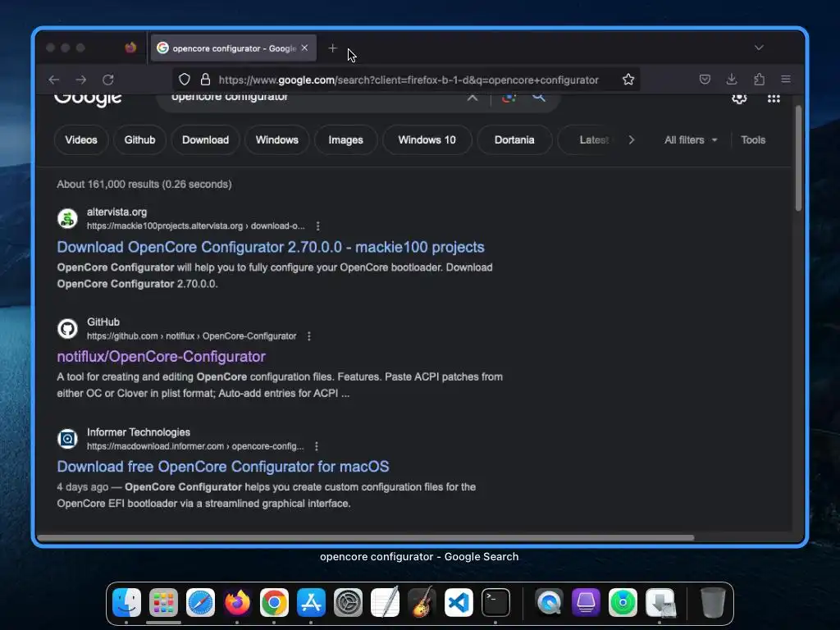This screenshot has width=840, height=630.
Task: Apply the Download search filter chip
Action: tap(205, 139)
